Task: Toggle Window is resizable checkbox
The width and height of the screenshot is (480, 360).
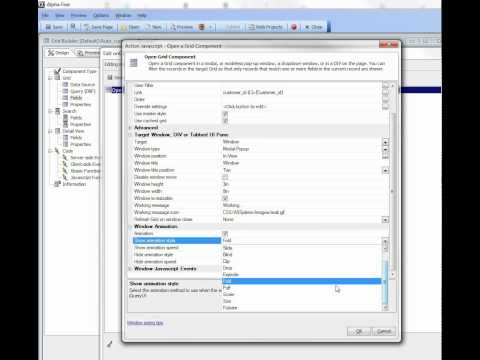Action: coord(225,198)
